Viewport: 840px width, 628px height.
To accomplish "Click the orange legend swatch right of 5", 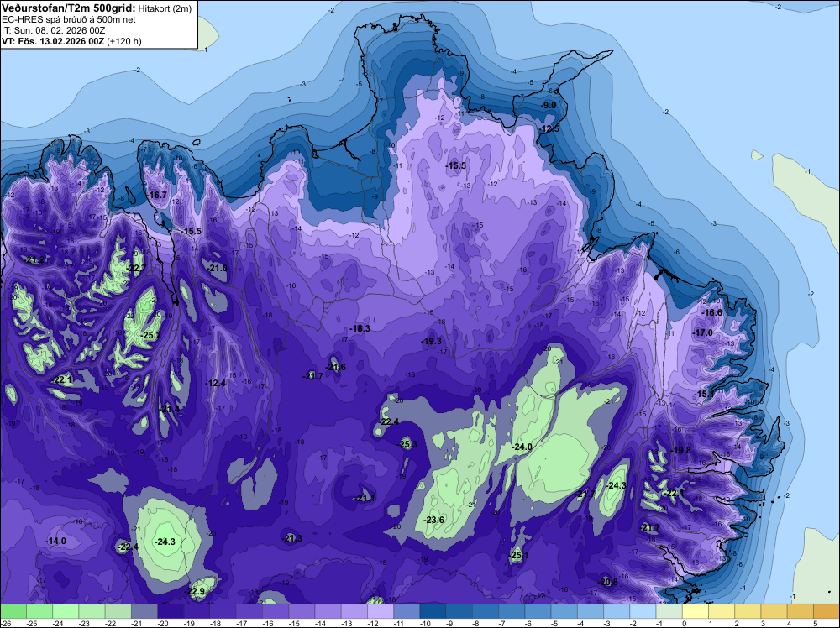I will pos(827,611).
